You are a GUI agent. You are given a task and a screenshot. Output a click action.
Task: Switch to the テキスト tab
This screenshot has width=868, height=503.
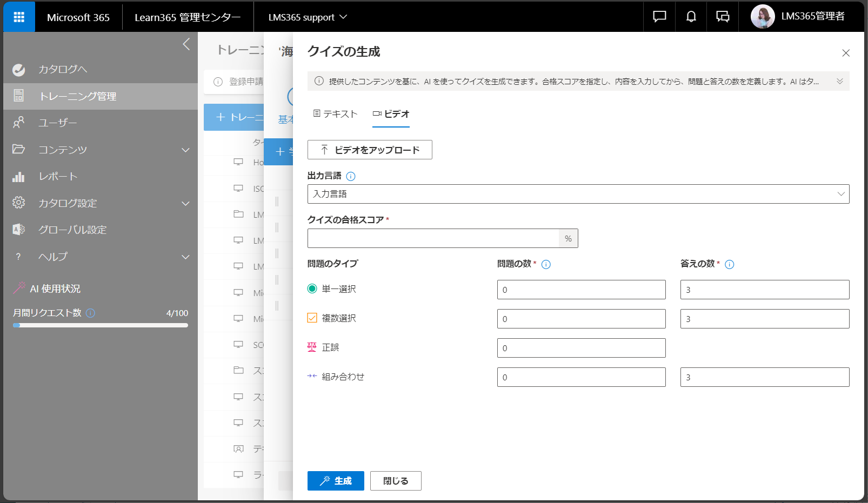(x=335, y=114)
